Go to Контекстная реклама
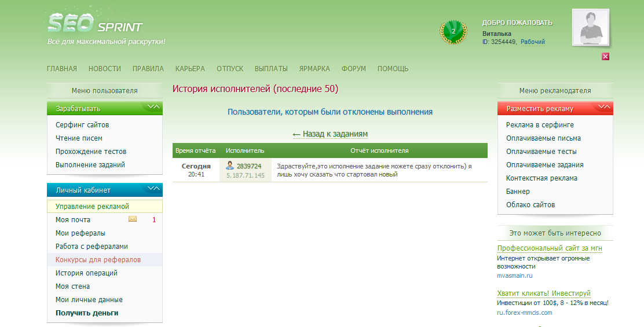Screen dimensions: 644x327 click(x=541, y=178)
